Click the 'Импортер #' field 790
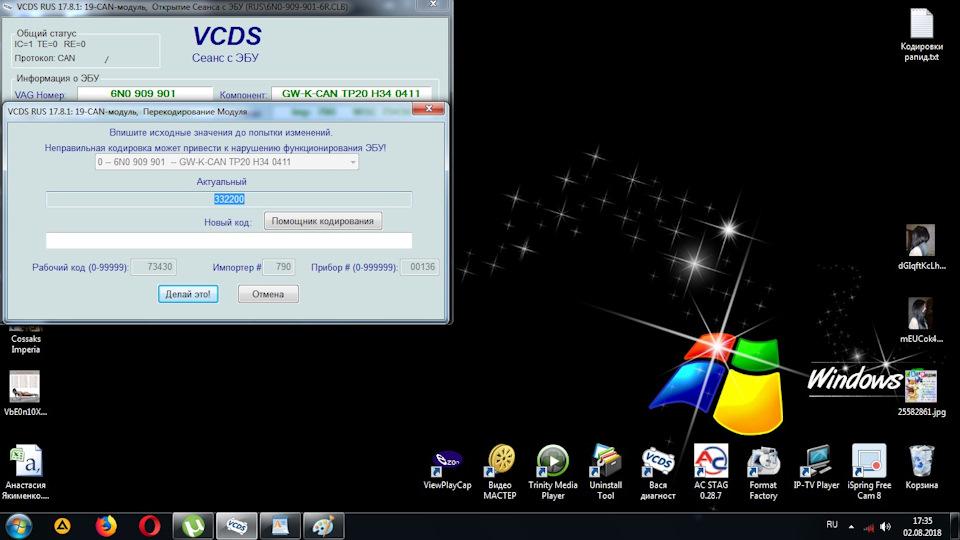This screenshot has height=540, width=960. point(279,267)
